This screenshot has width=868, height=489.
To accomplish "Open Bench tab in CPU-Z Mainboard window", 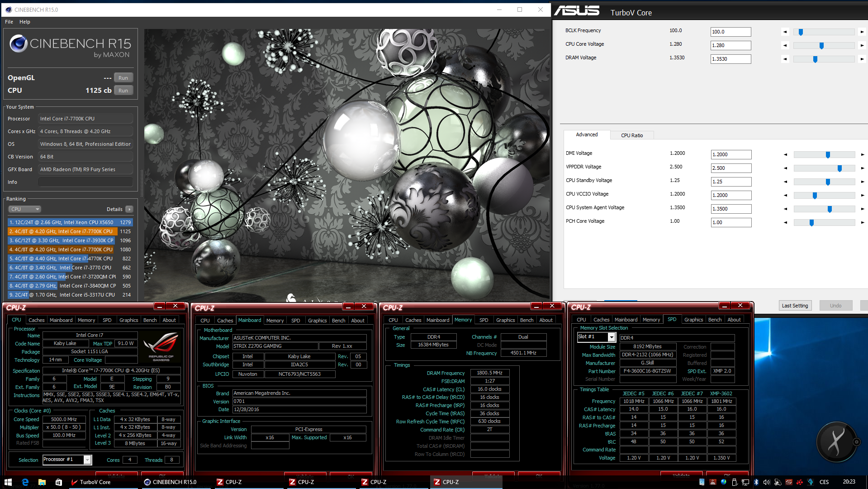I will tap(338, 321).
